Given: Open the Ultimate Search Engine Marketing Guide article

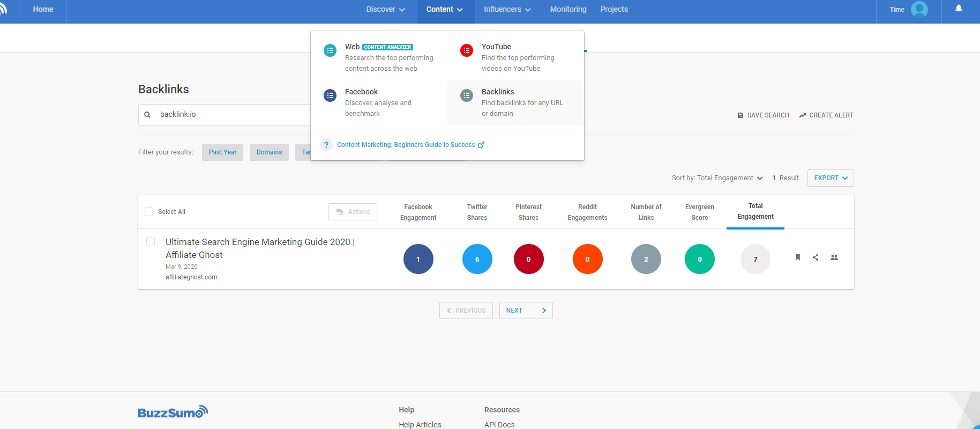Looking at the screenshot, I should (260, 248).
